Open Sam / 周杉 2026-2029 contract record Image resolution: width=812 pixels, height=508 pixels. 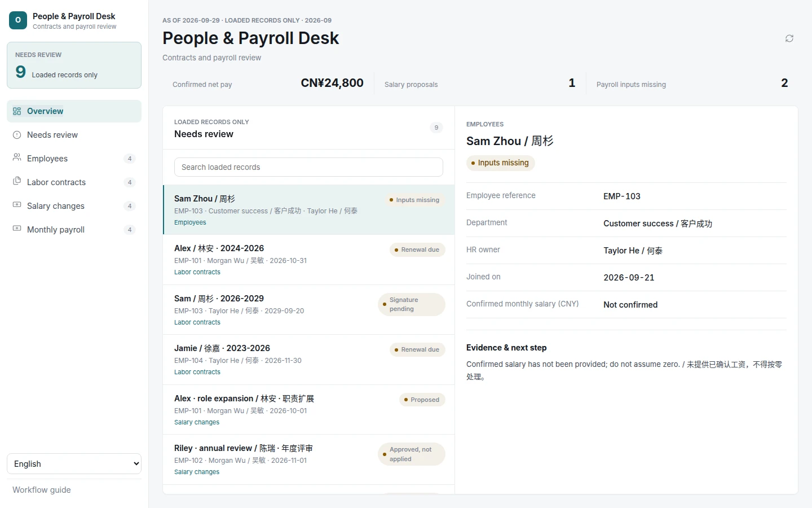tap(308, 310)
